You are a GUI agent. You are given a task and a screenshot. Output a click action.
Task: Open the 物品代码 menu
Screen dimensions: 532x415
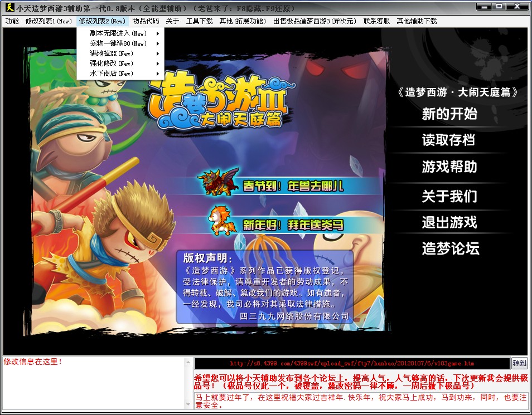146,21
